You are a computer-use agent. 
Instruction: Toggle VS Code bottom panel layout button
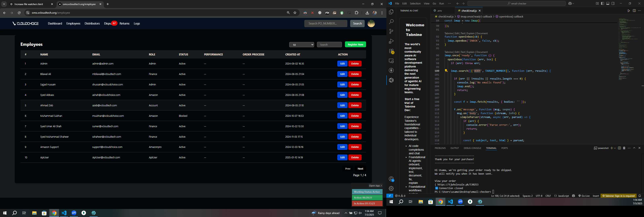[x=608, y=3]
